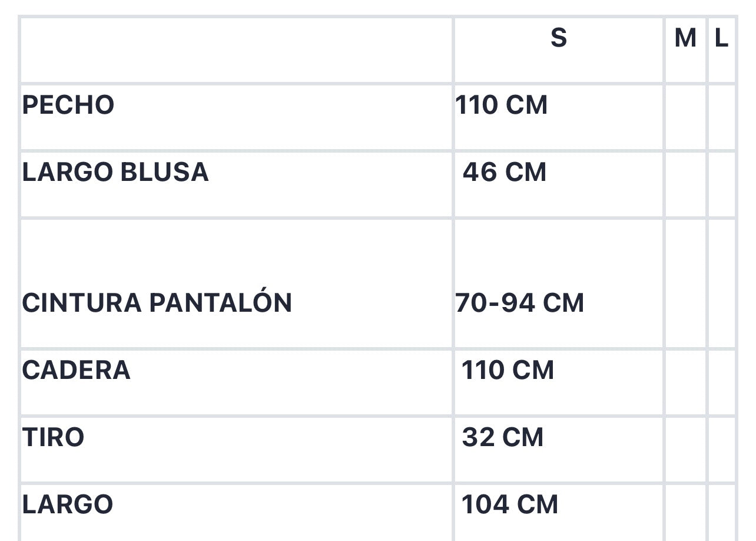Select the CINTURA PANTALÓN row label
This screenshot has height=541, width=756.
[157, 302]
